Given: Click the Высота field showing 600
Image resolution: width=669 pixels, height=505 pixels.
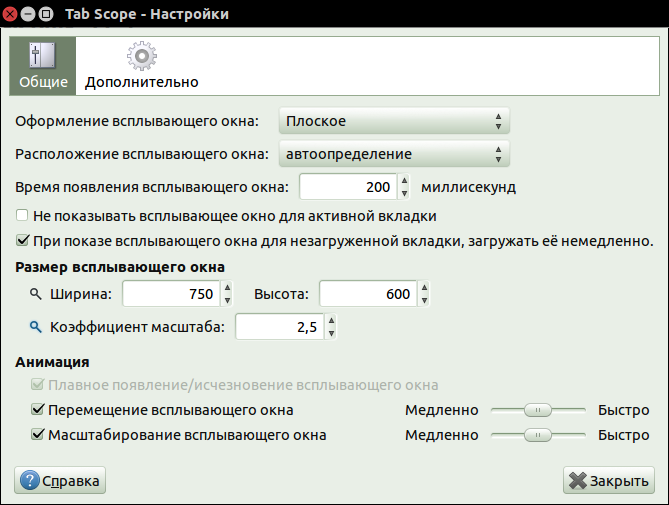Looking at the screenshot, I should (368, 294).
